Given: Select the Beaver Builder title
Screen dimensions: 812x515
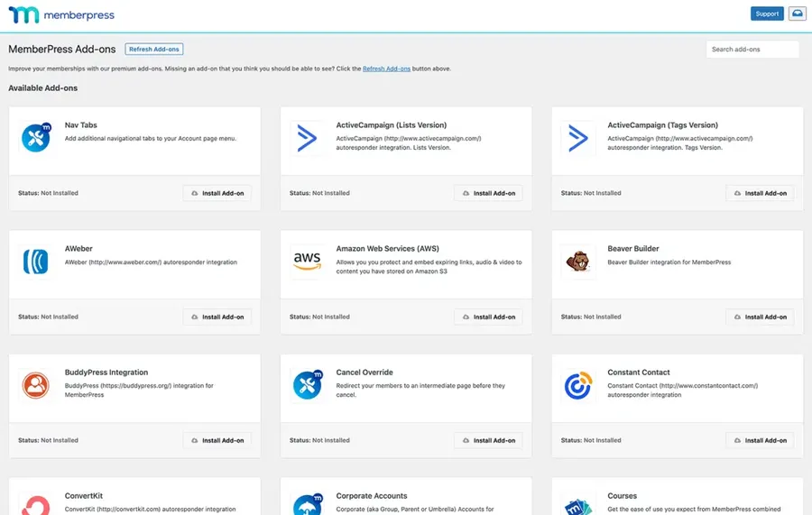Looking at the screenshot, I should 633,248.
